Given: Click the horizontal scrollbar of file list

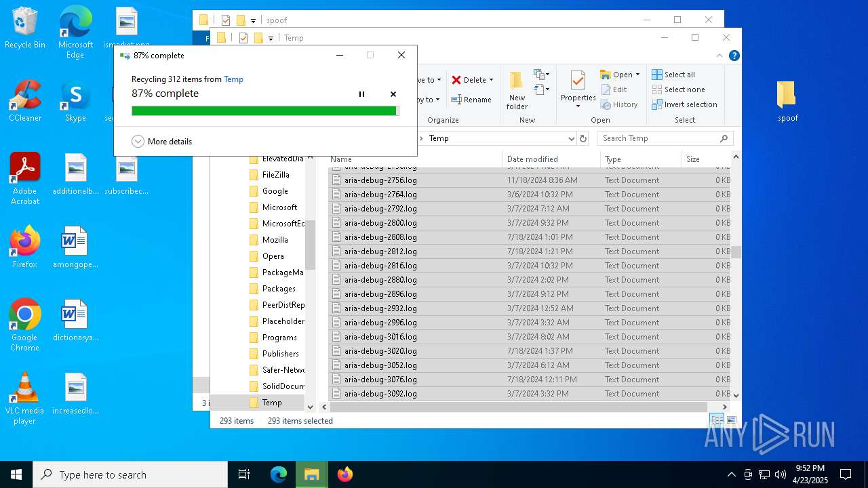Looking at the screenshot, I should coord(519,407).
